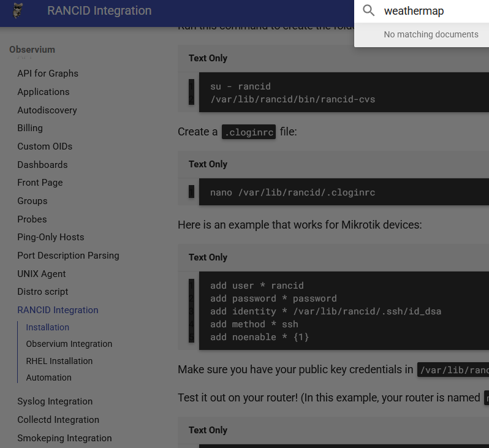Open Smokeping Integration page
The width and height of the screenshot is (489, 448).
[x=64, y=438]
